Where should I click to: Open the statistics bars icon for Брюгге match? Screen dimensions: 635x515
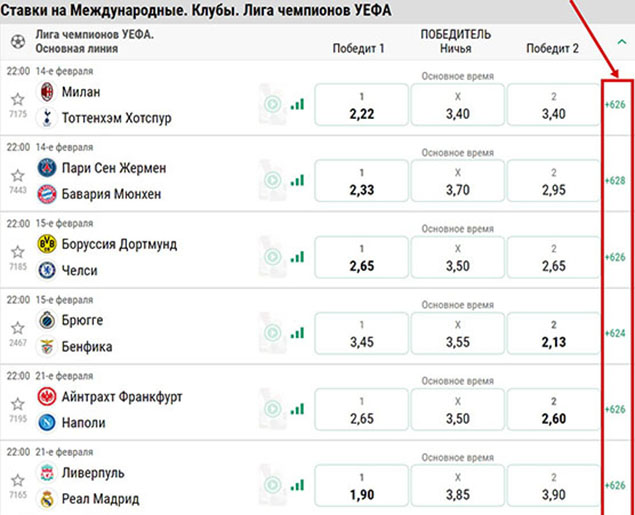pyautogui.click(x=296, y=333)
